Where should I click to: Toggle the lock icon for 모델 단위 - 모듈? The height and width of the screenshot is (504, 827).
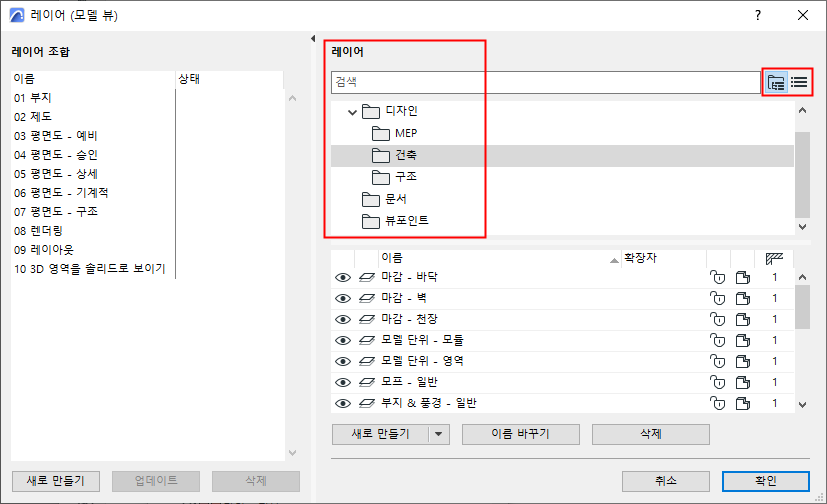[x=717, y=341]
